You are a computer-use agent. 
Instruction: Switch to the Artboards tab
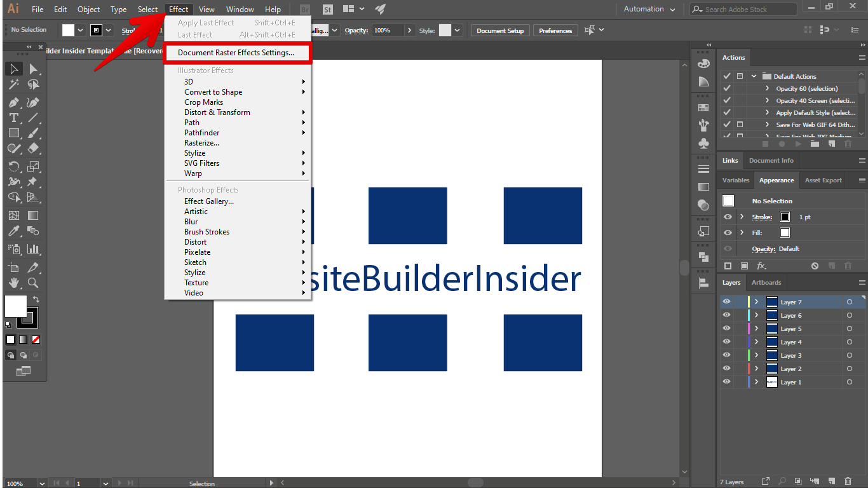[x=766, y=283]
